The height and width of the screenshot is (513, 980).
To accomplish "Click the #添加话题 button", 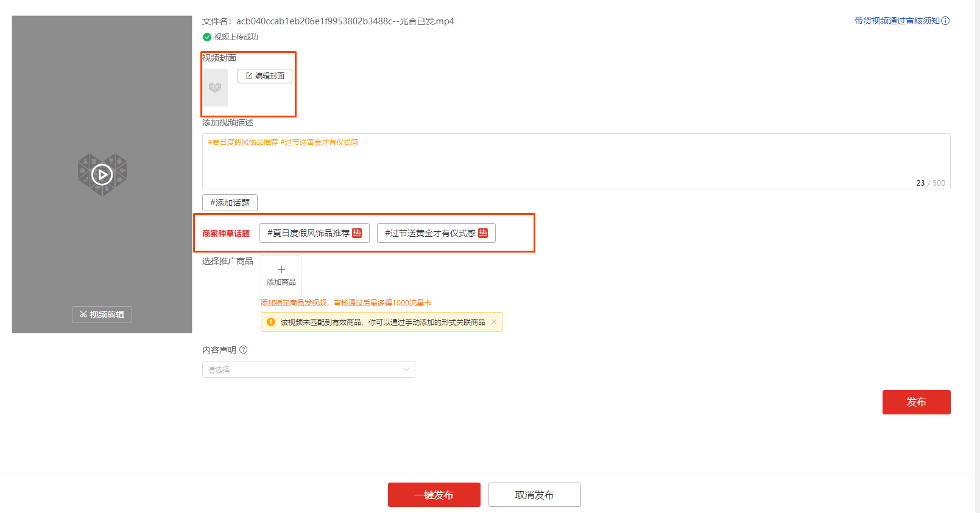I will coord(230,203).
